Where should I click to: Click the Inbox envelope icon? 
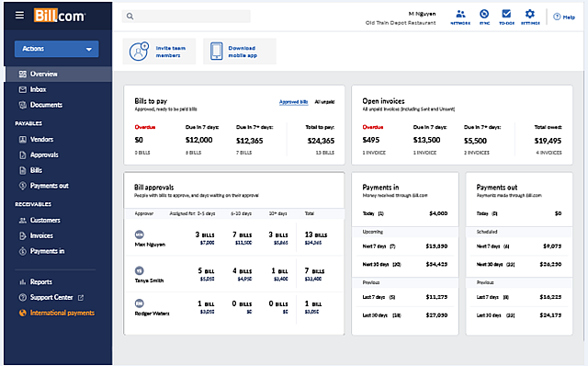click(23, 89)
